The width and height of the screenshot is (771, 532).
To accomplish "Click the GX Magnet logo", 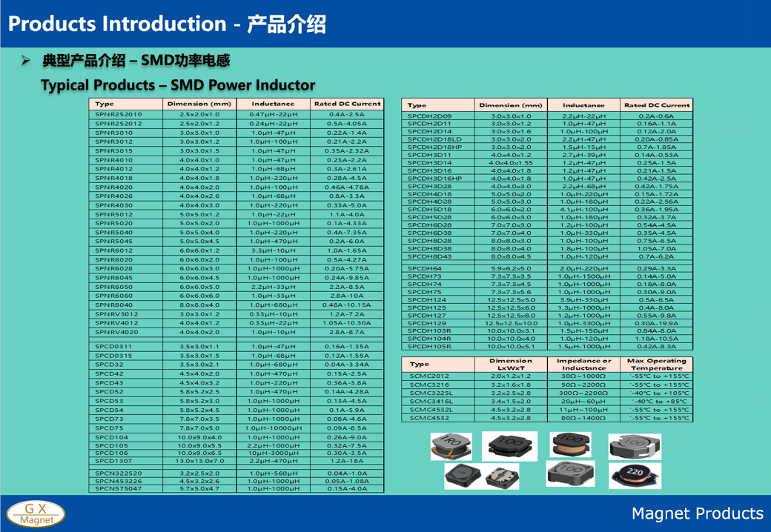I will pos(36,514).
